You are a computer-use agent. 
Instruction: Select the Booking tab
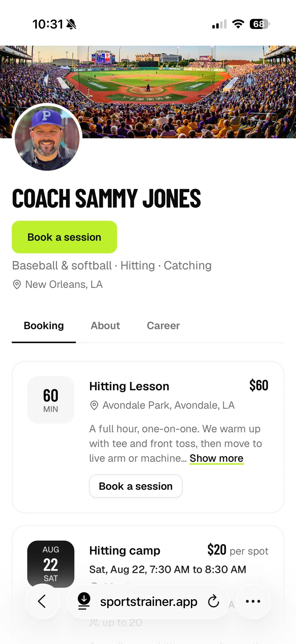point(44,325)
